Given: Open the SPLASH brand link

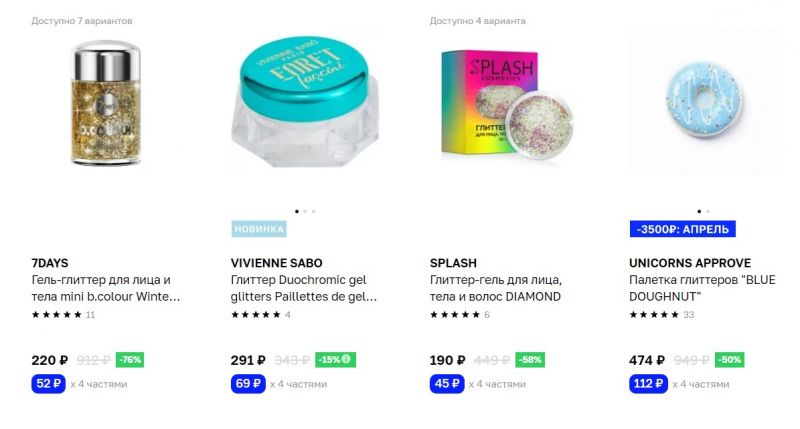Looking at the screenshot, I should pyautogui.click(x=453, y=263).
